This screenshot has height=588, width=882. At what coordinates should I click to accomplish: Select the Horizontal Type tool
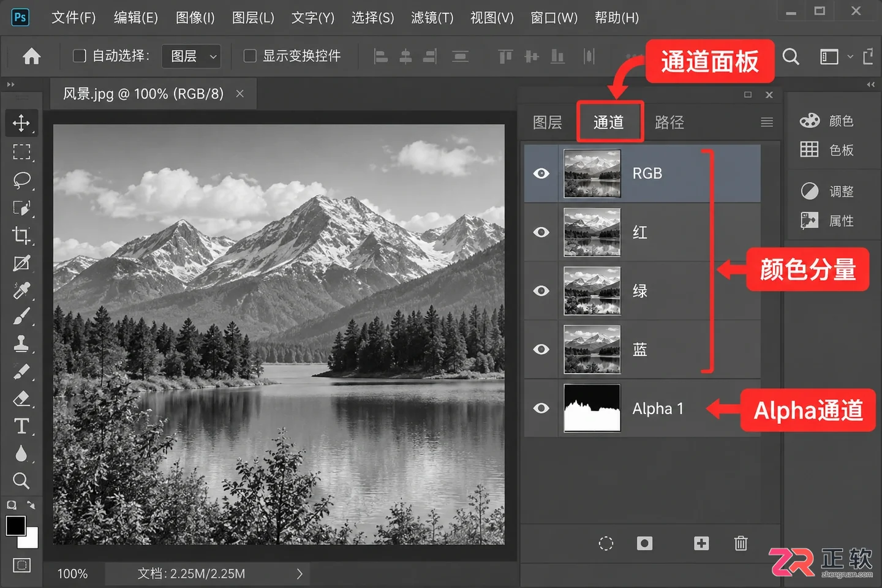point(21,426)
